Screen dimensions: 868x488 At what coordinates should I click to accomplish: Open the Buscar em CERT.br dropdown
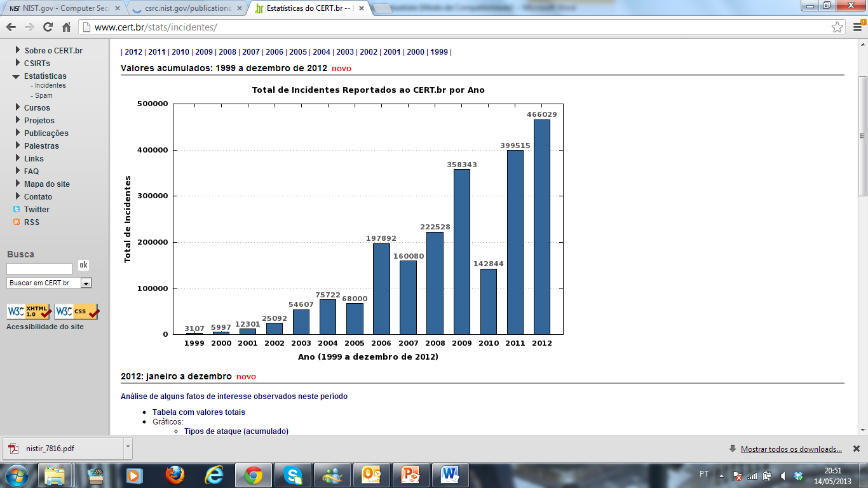(x=49, y=283)
